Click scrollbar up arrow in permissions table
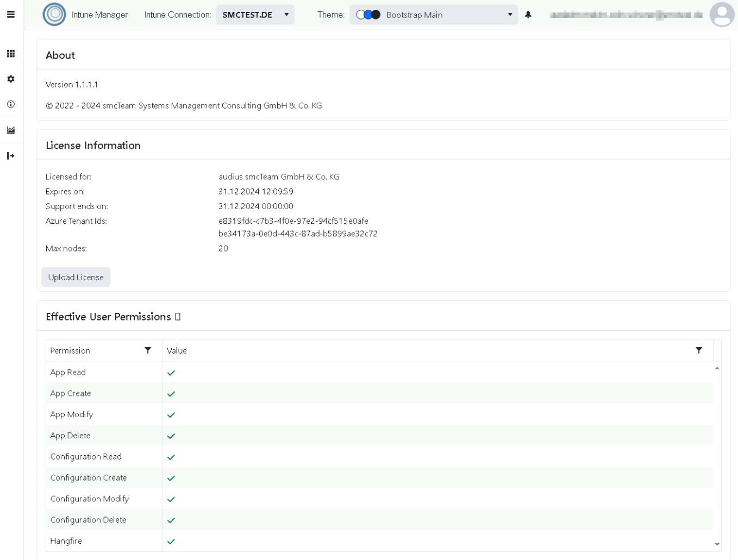 point(717,368)
